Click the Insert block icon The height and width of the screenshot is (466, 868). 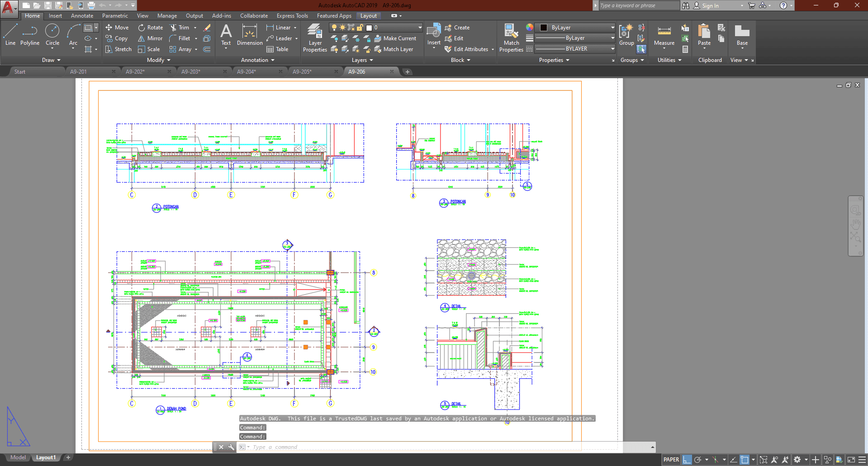tap(434, 32)
